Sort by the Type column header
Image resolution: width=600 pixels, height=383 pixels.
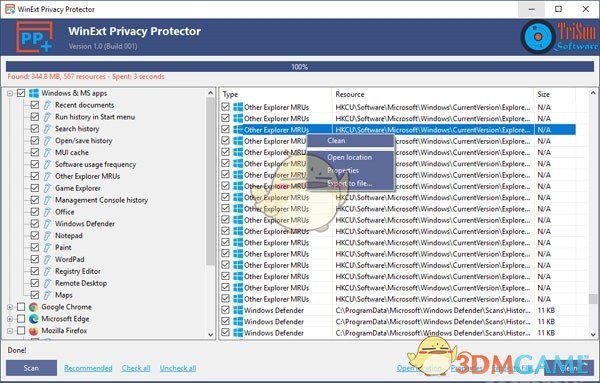click(x=276, y=94)
